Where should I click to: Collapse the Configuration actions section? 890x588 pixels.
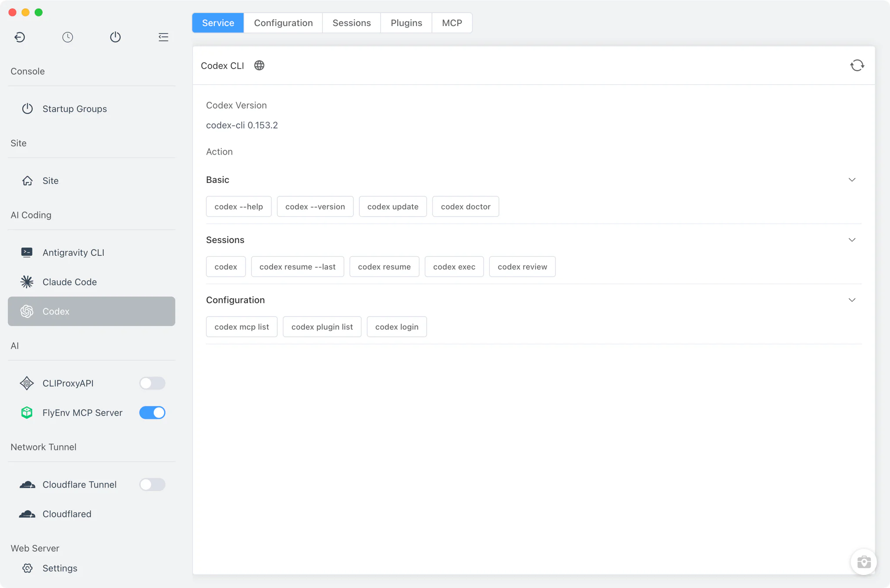pos(852,300)
